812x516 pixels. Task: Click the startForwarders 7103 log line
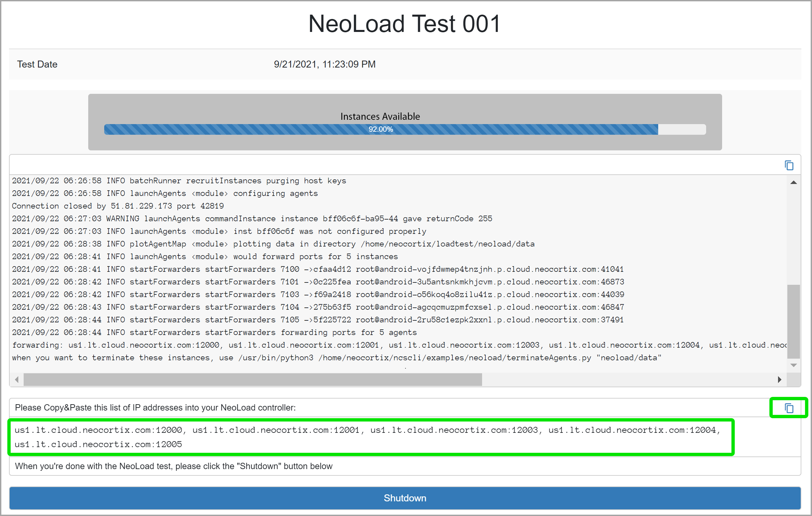(x=318, y=294)
